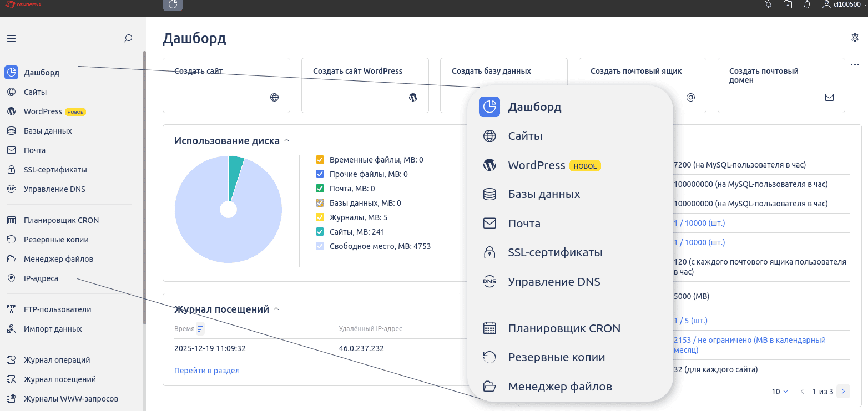
Task: Click the SSL-сертификаты padlock icon
Action: pyautogui.click(x=12, y=169)
